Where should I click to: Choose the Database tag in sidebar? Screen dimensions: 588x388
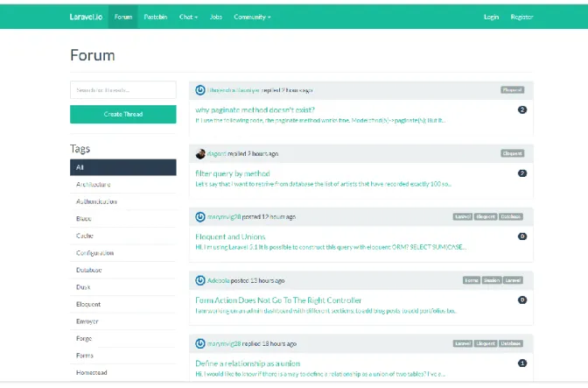coord(123,270)
